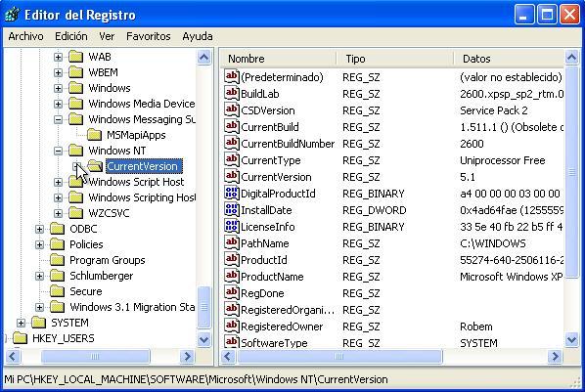Click the WAB folder icon
The image size is (585, 392).
76,57
